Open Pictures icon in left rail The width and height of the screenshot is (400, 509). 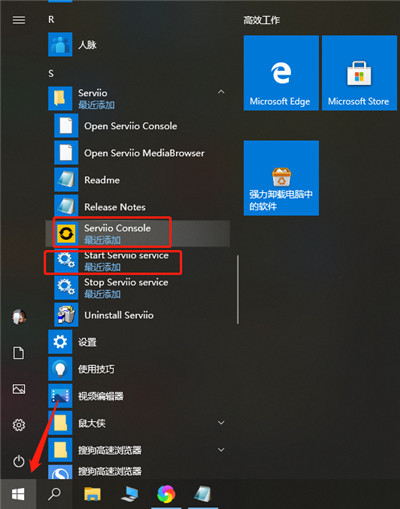[x=19, y=389]
